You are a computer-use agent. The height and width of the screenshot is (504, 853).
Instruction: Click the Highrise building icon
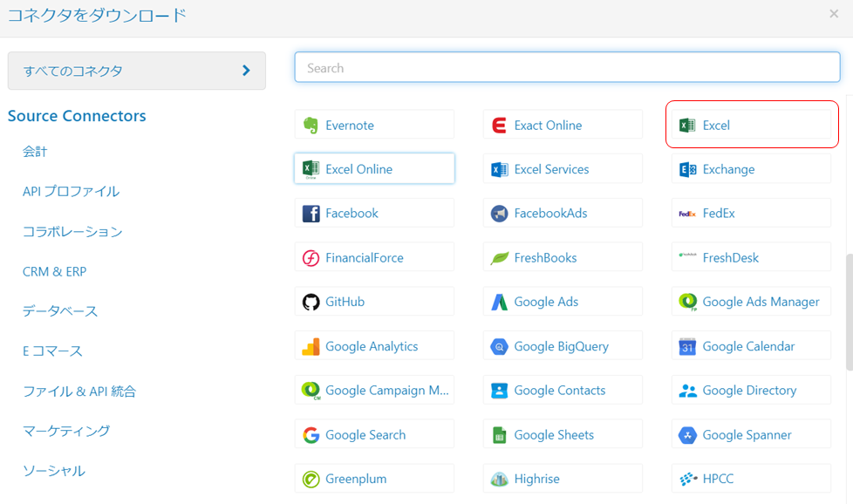[x=499, y=479]
